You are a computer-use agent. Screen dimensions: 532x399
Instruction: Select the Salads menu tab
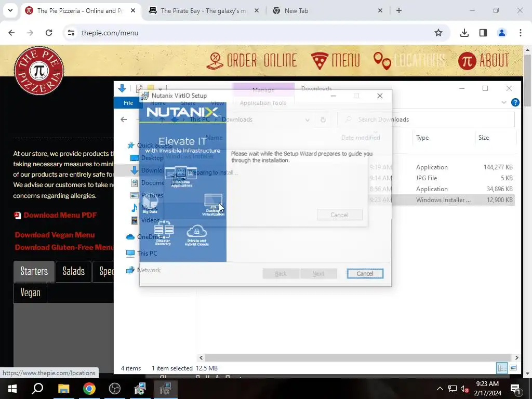(74, 271)
